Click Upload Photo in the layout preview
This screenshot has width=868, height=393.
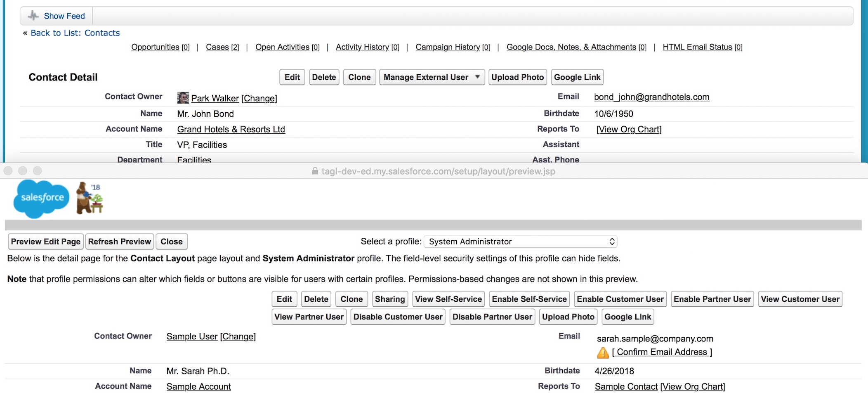pyautogui.click(x=568, y=317)
